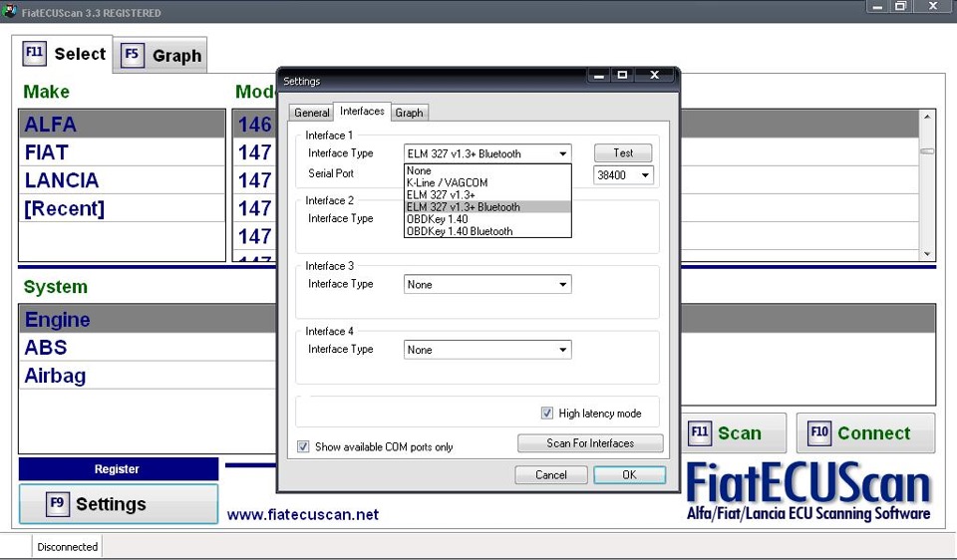This screenshot has height=560, width=957.
Task: Select LANCIA in Make list
Action: point(122,180)
